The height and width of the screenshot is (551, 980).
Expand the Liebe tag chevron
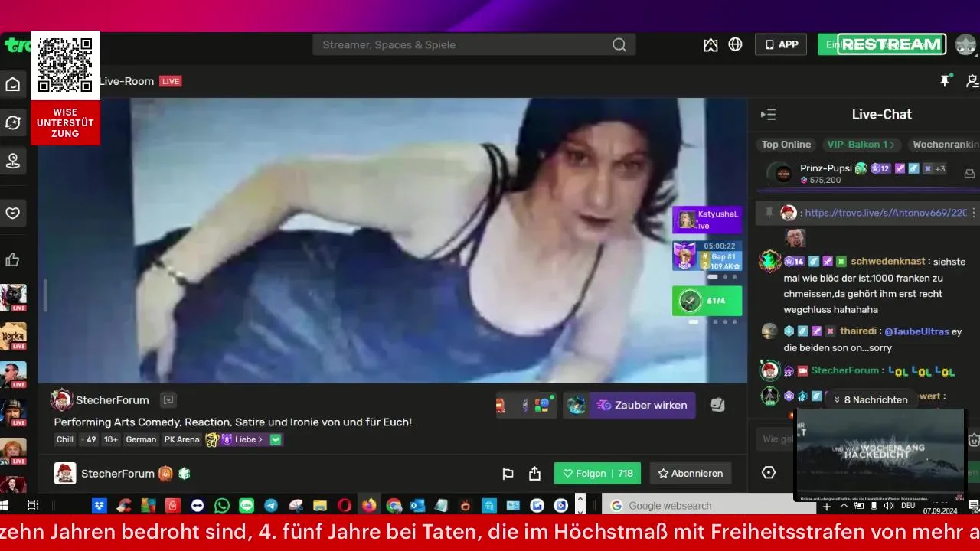pyautogui.click(x=260, y=439)
